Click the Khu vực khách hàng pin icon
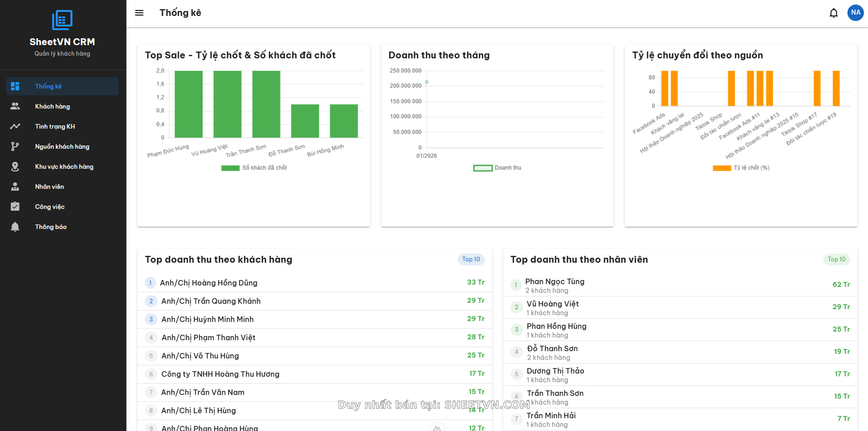 click(x=15, y=166)
